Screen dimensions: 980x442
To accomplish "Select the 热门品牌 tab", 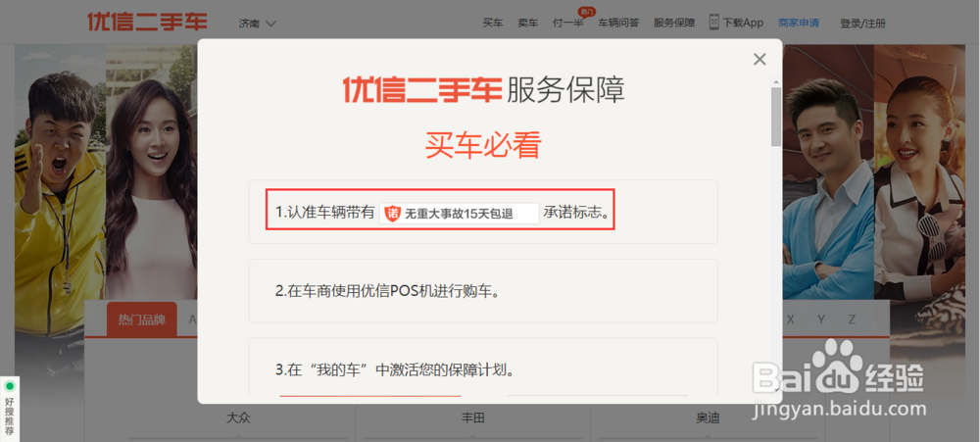I will [x=142, y=319].
